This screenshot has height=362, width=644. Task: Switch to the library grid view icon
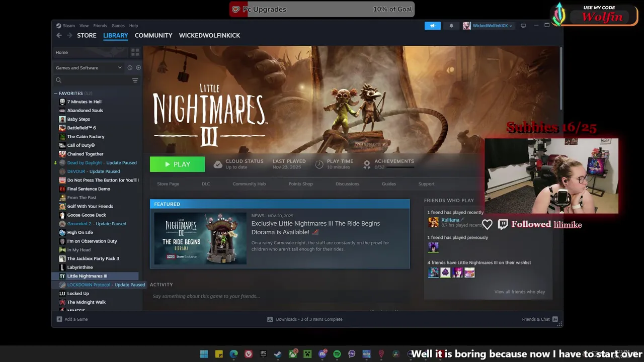click(x=135, y=52)
